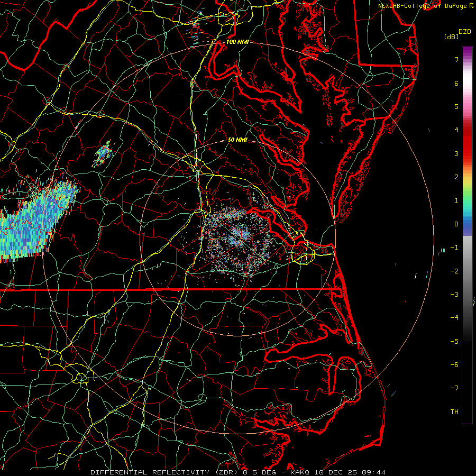This screenshot has width=476, height=476.
Task: Click the -2 value on the color scale
Action: point(454,271)
